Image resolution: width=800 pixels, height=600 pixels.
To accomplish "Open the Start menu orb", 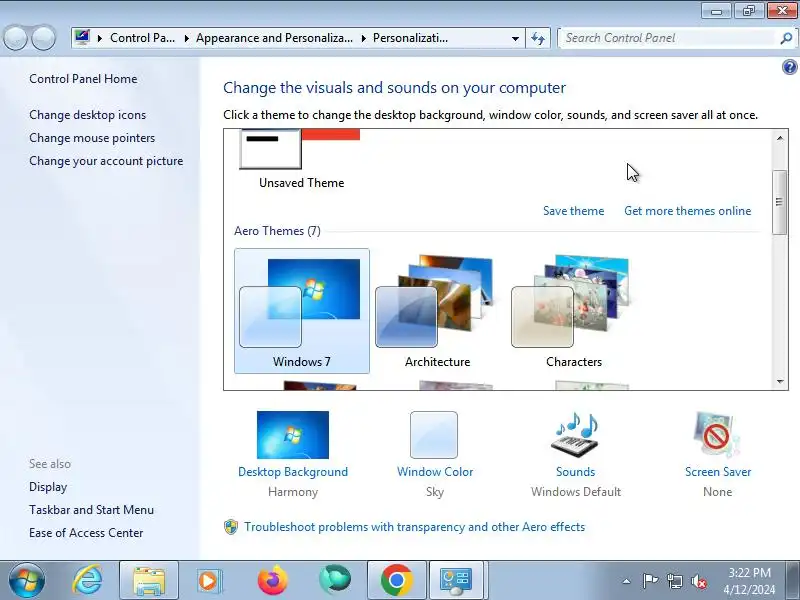I will click(x=27, y=580).
